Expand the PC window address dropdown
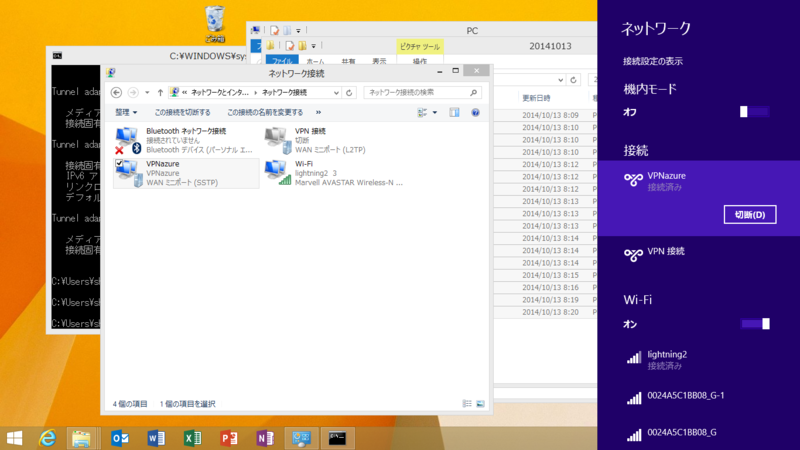The height and width of the screenshot is (450, 800). coord(560,80)
